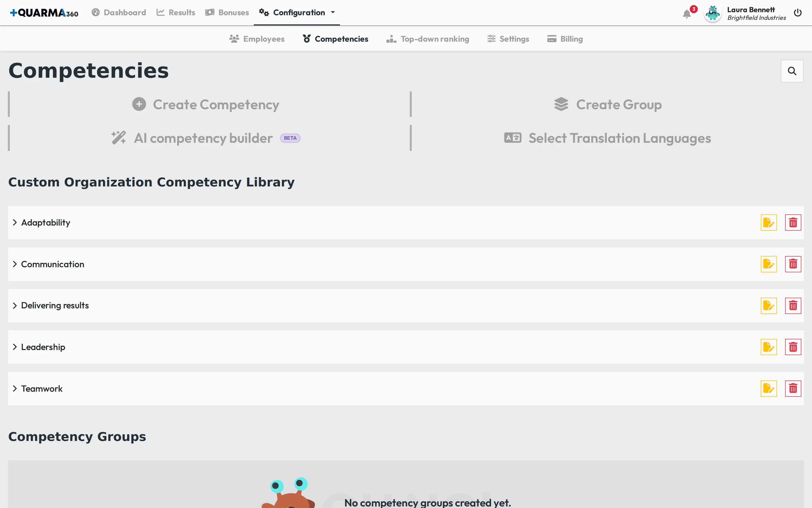This screenshot has height=508, width=812.
Task: Open the Configuration dropdown menu
Action: tap(297, 12)
